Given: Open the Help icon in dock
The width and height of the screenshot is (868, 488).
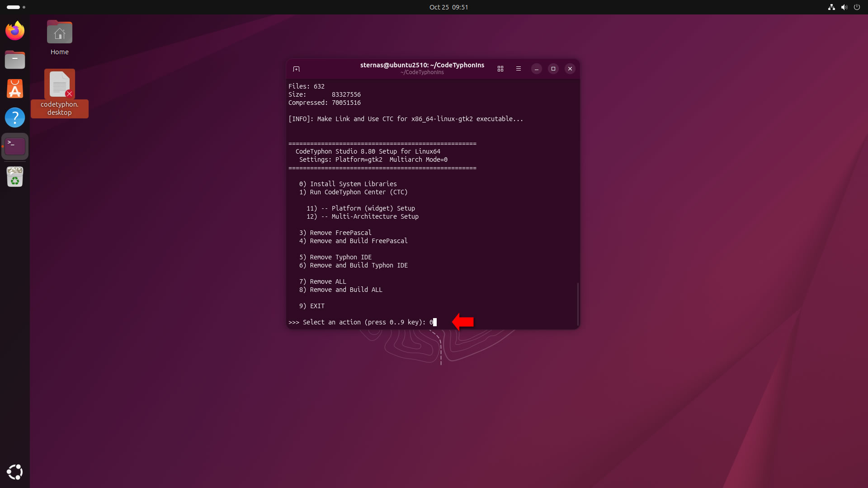Looking at the screenshot, I should click(x=15, y=117).
